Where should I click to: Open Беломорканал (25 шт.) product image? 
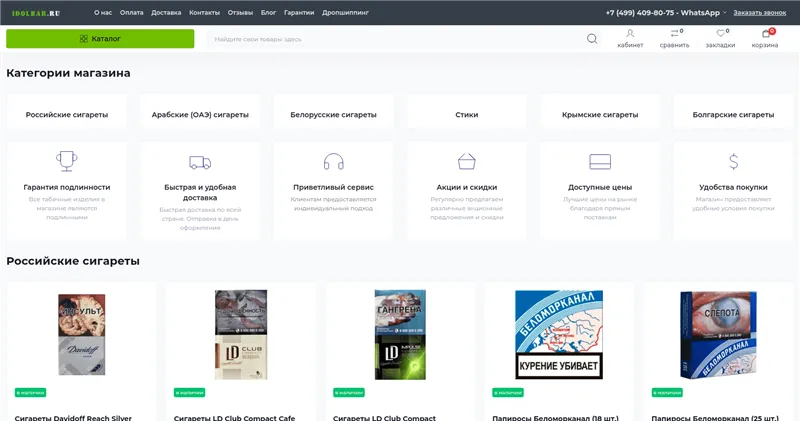pyautogui.click(x=718, y=335)
